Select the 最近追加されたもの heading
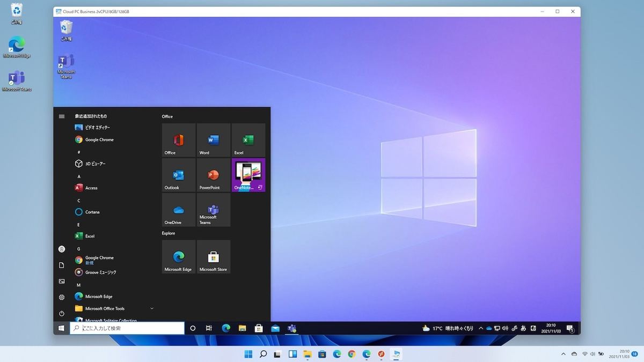The height and width of the screenshot is (362, 644). click(x=91, y=116)
